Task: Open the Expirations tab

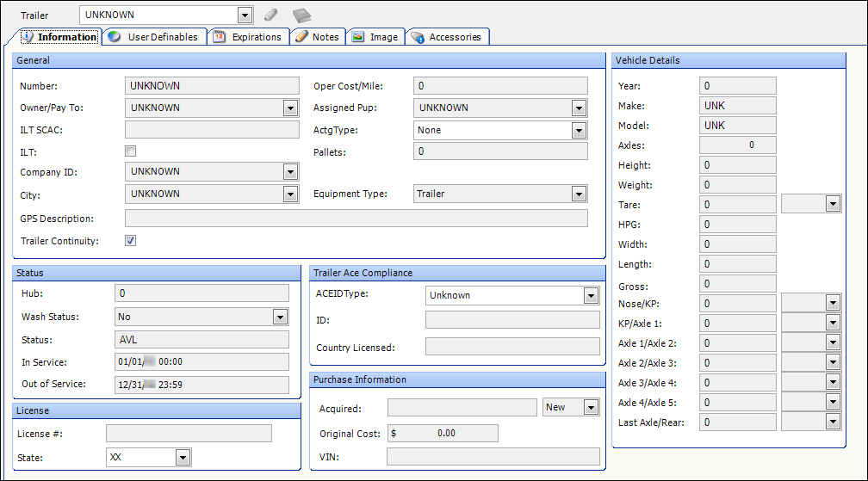Action: coord(247,37)
